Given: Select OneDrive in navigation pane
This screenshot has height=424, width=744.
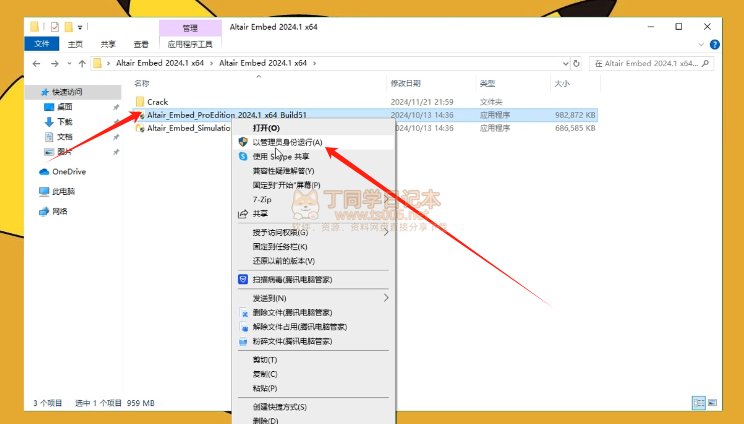Looking at the screenshot, I should (x=69, y=172).
